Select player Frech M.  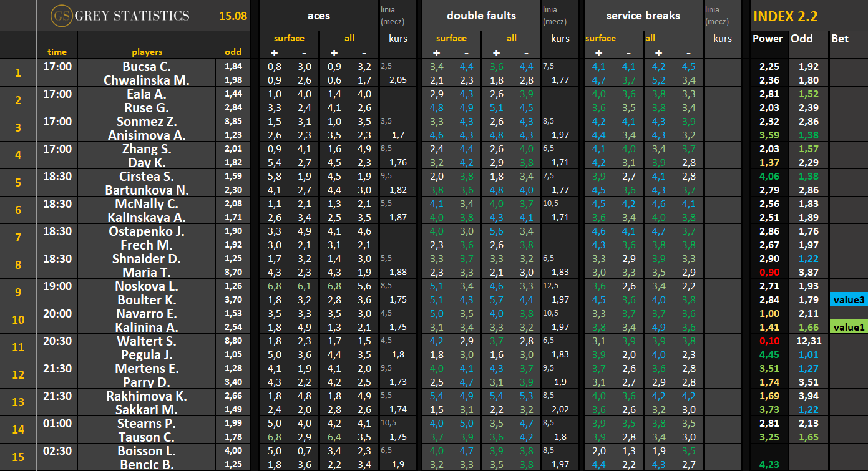147,245
